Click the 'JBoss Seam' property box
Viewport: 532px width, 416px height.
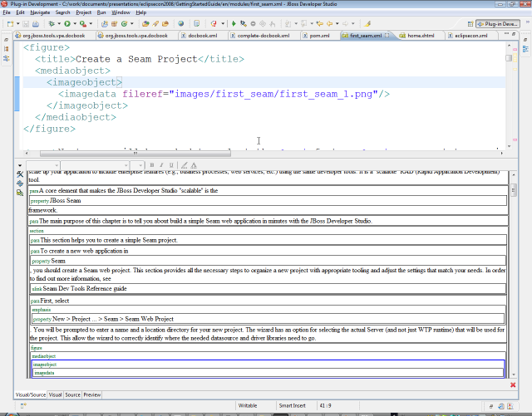tap(268, 201)
